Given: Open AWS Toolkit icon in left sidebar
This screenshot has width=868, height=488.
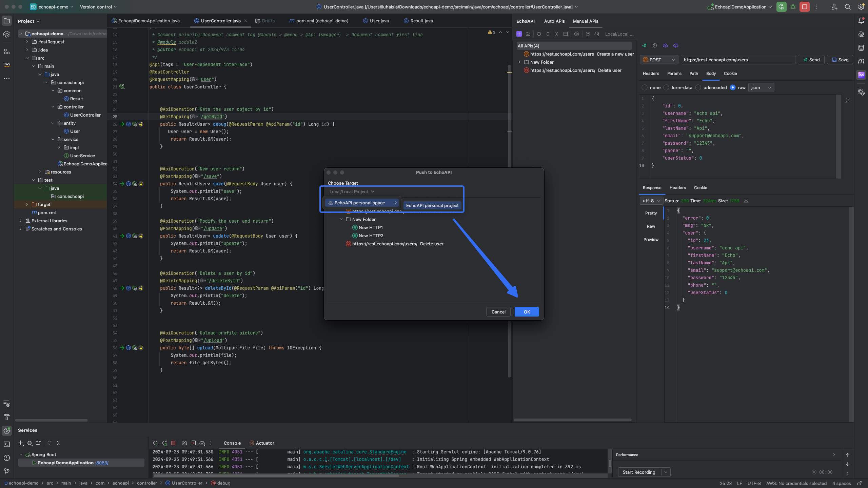Looking at the screenshot, I should (7, 65).
